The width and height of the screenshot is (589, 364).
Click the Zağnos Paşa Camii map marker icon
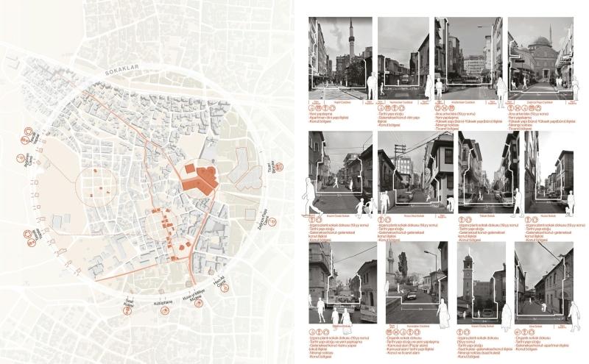271,221
